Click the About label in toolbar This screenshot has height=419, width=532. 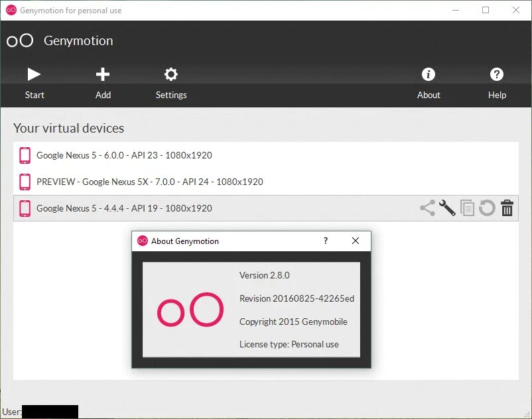pos(429,95)
